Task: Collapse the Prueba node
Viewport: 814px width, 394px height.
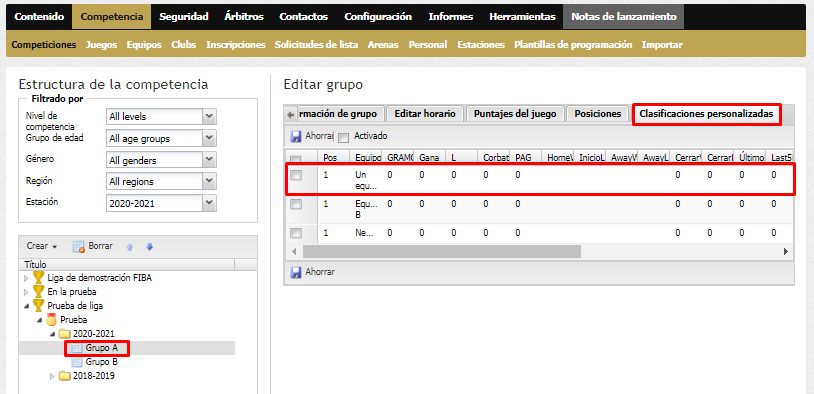Action: click(x=39, y=320)
